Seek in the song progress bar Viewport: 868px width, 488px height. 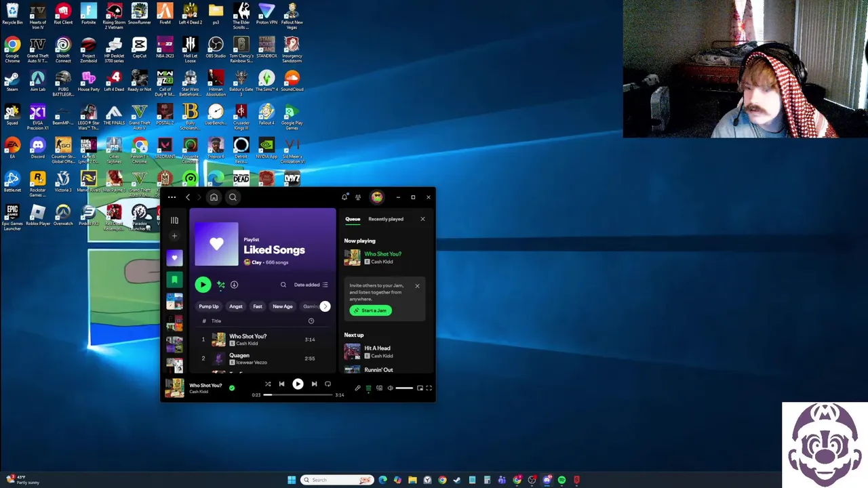[x=298, y=394]
